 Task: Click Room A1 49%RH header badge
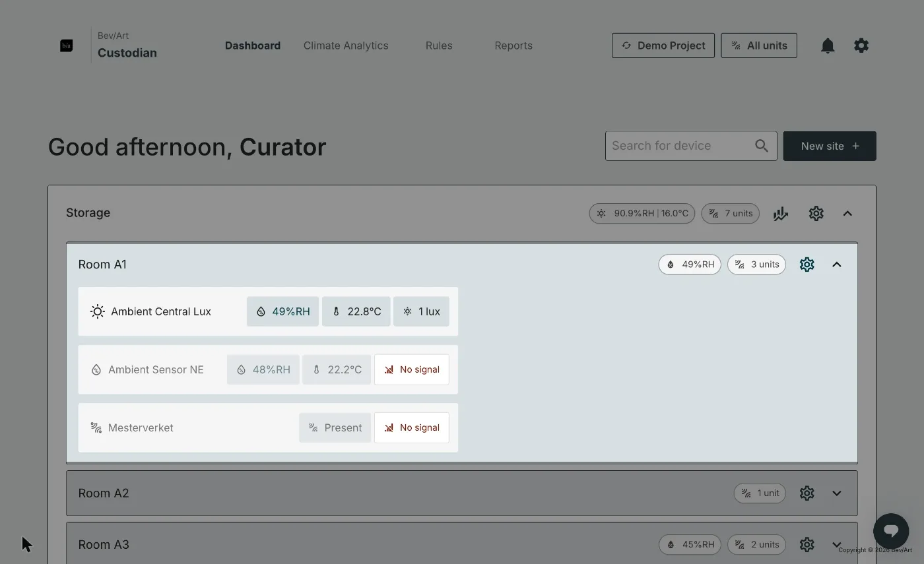[x=690, y=265]
